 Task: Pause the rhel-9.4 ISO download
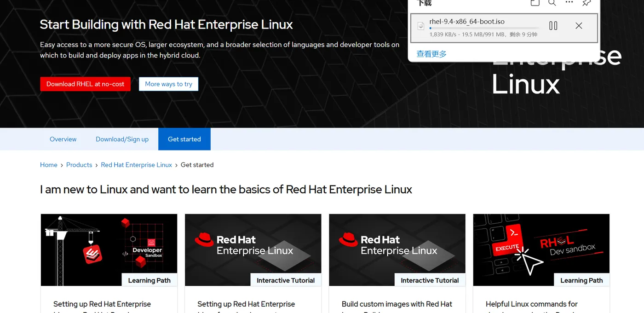pos(553,26)
